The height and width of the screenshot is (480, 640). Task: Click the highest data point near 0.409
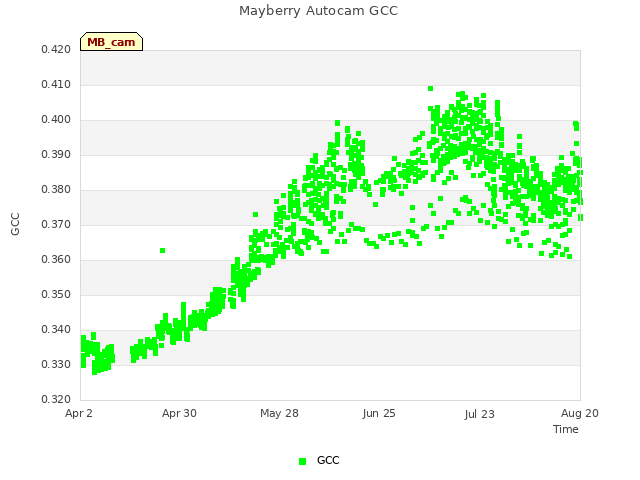click(x=430, y=89)
